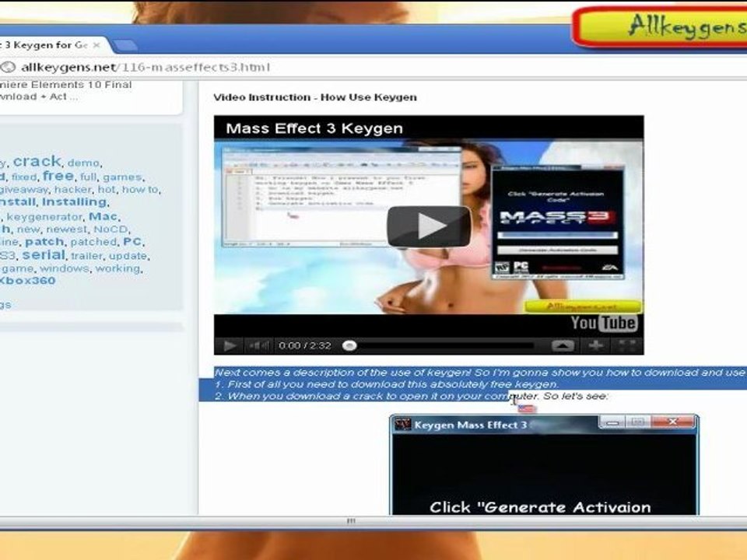Image resolution: width=747 pixels, height=560 pixels.
Task: Click the 'update' tag link
Action: point(128,256)
